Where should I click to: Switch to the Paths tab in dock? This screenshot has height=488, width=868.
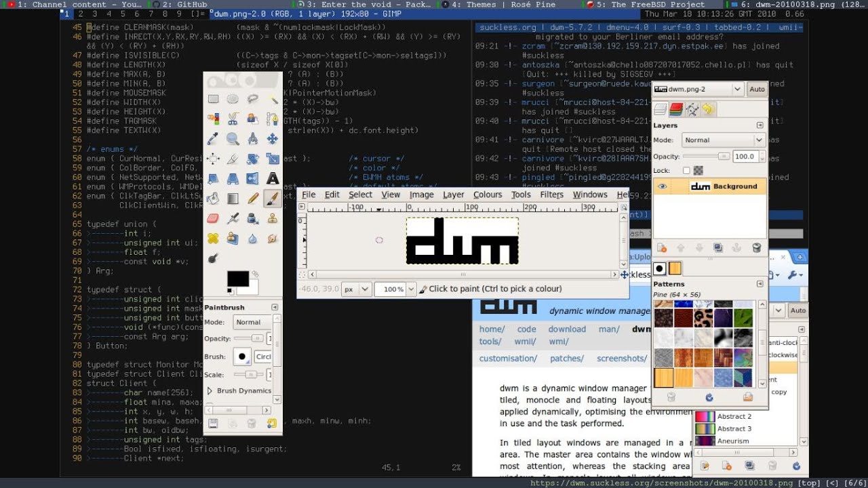click(692, 109)
